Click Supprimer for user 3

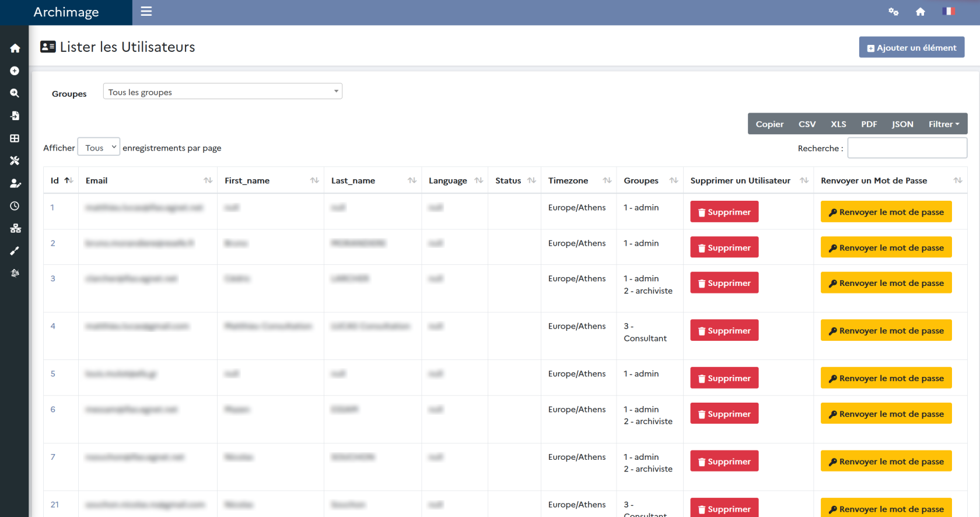click(x=724, y=283)
